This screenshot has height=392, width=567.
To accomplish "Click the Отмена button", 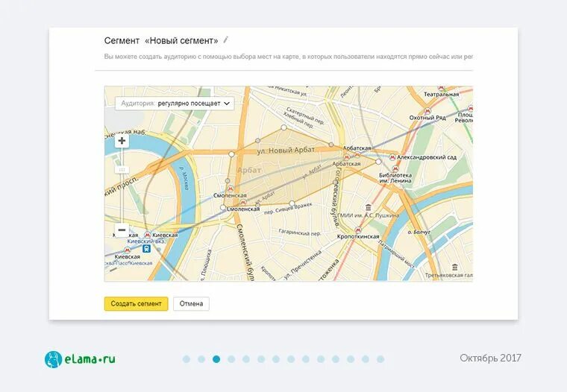I will (191, 304).
